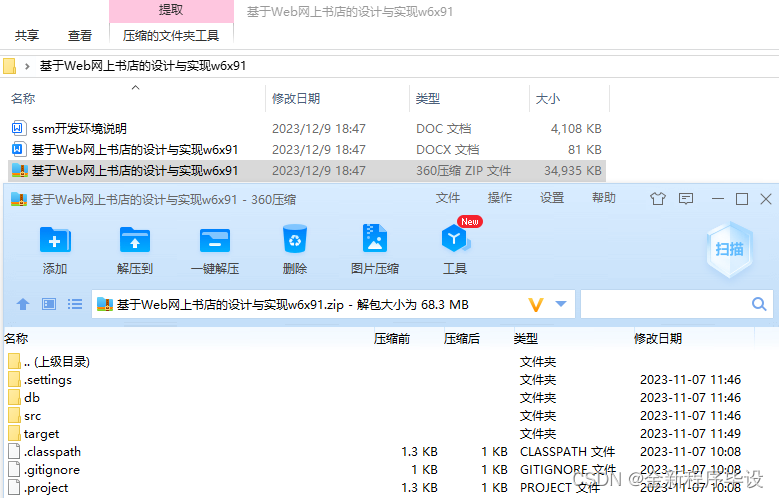Sort Explorer files by 大小 column
779x498 pixels.
(x=547, y=98)
